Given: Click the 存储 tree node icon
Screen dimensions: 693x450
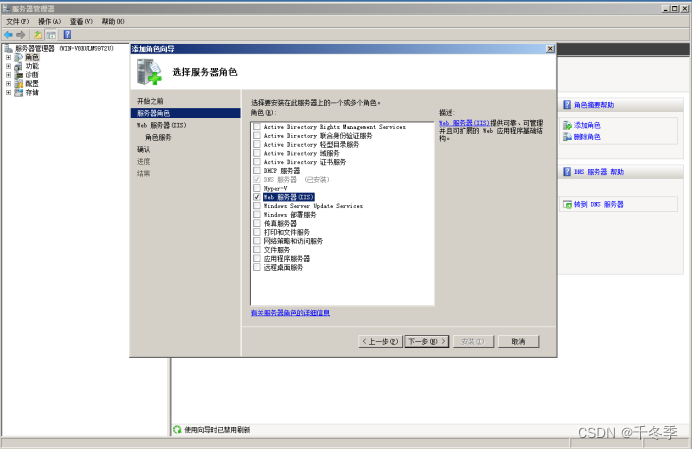Looking at the screenshot, I should (x=19, y=92).
